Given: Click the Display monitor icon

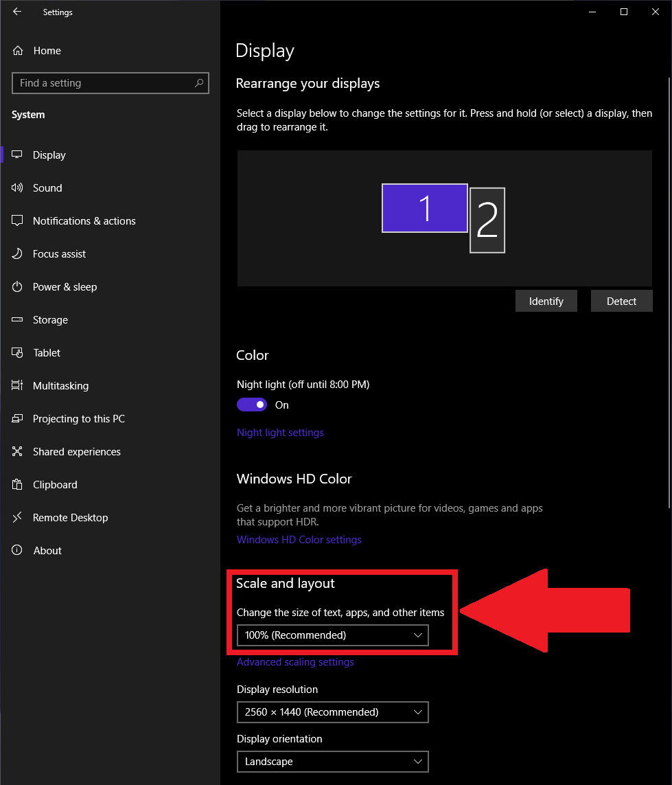Looking at the screenshot, I should pyautogui.click(x=17, y=155).
